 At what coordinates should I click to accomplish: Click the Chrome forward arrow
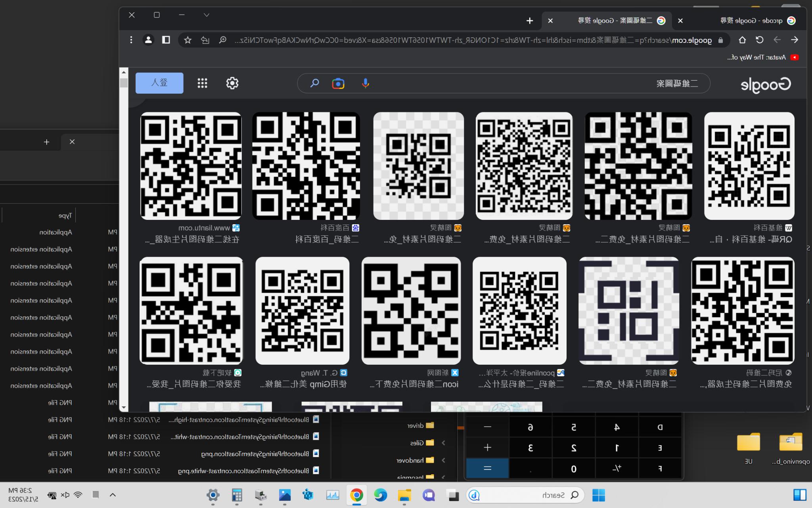click(x=777, y=40)
